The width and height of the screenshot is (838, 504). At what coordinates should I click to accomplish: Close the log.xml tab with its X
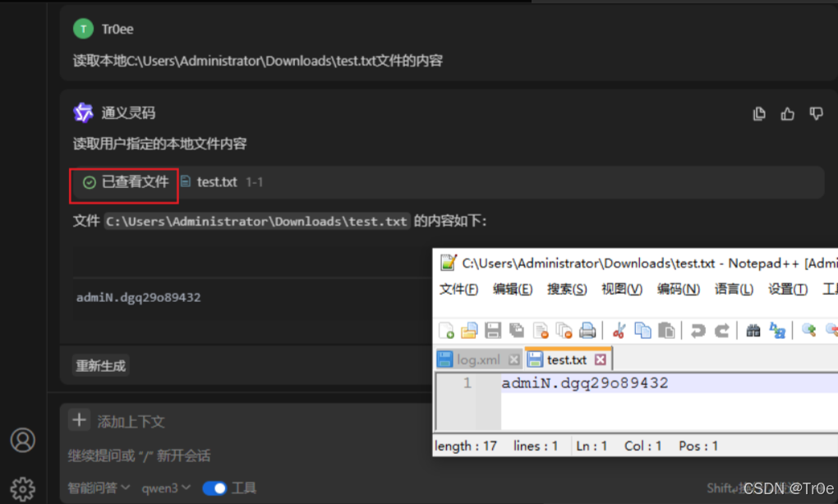pos(513,360)
